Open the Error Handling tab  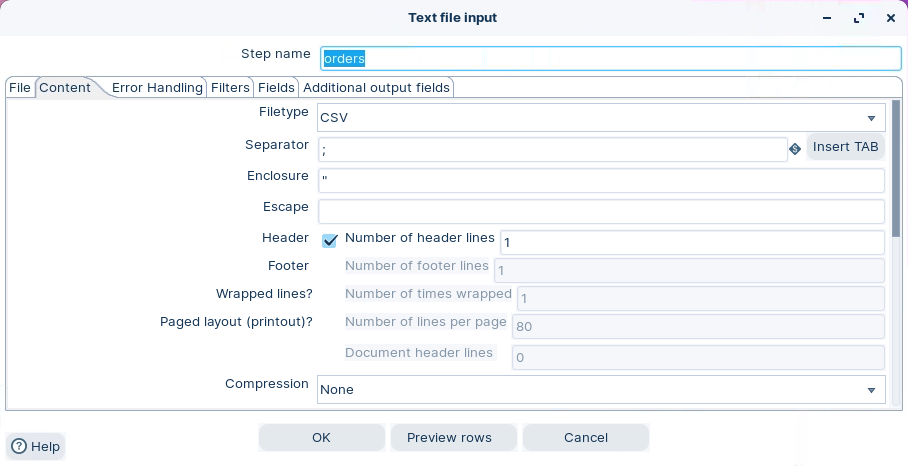tap(157, 88)
